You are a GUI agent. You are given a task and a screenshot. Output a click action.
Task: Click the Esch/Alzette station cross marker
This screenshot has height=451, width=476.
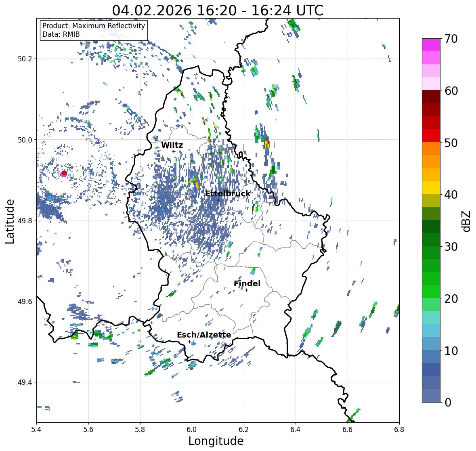click(190, 342)
